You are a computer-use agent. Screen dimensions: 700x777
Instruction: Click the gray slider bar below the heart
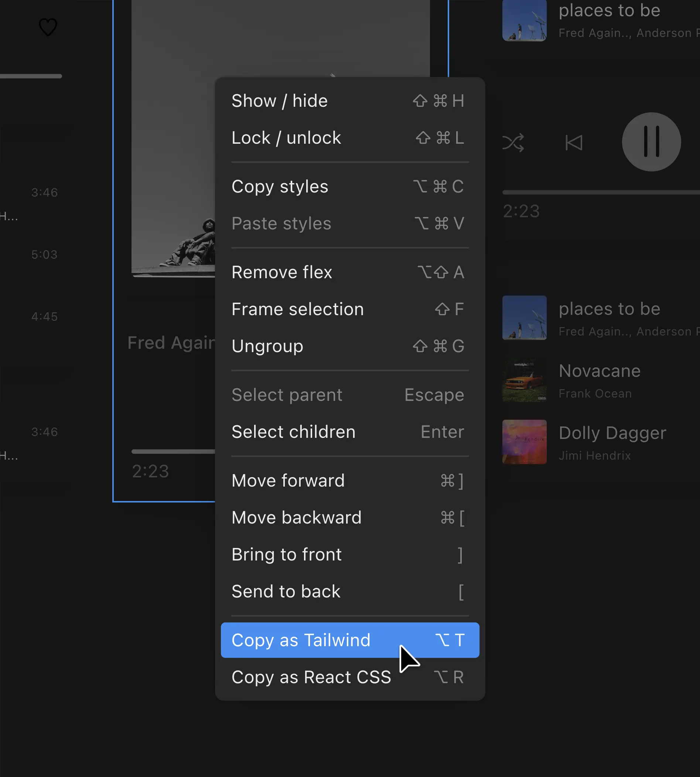[x=31, y=76]
